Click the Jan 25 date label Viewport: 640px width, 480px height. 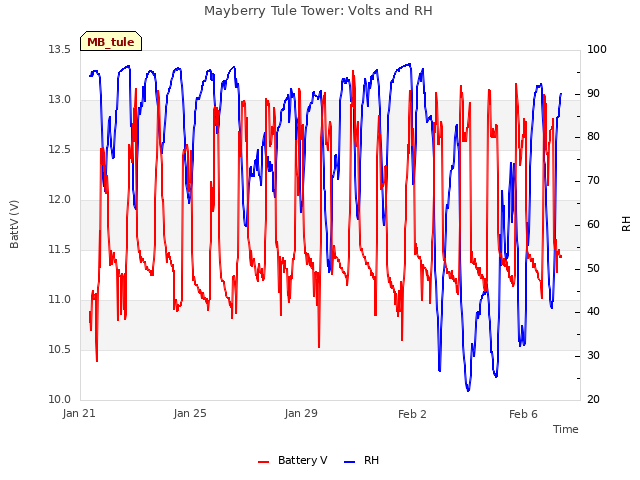(x=190, y=413)
